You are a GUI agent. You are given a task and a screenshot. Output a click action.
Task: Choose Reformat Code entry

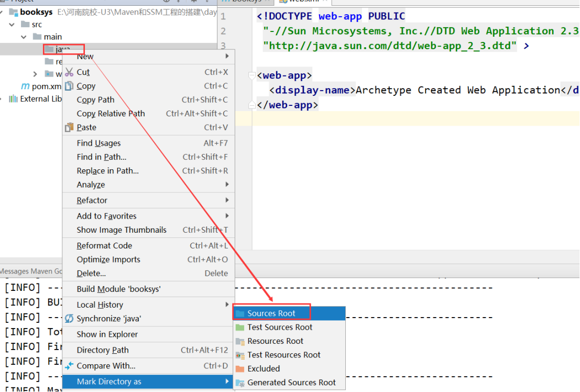click(x=148, y=246)
